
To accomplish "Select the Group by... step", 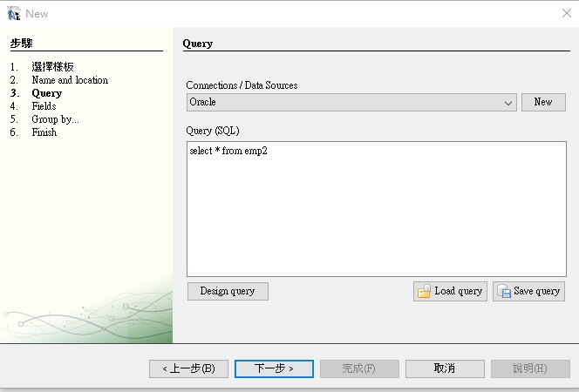I will pyautogui.click(x=55, y=119).
